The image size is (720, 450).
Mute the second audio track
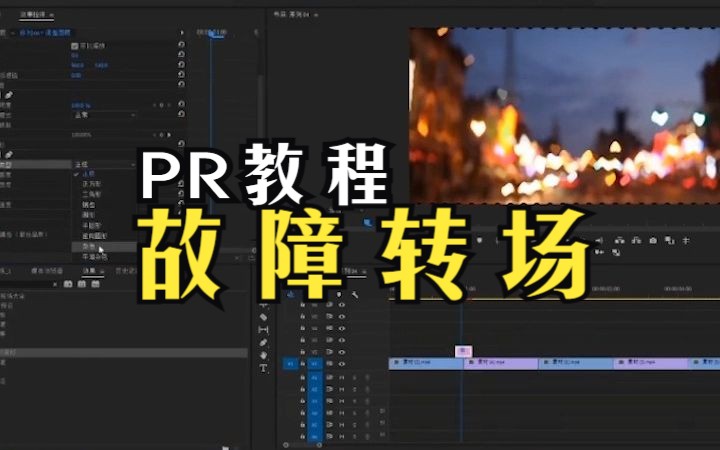342,389
